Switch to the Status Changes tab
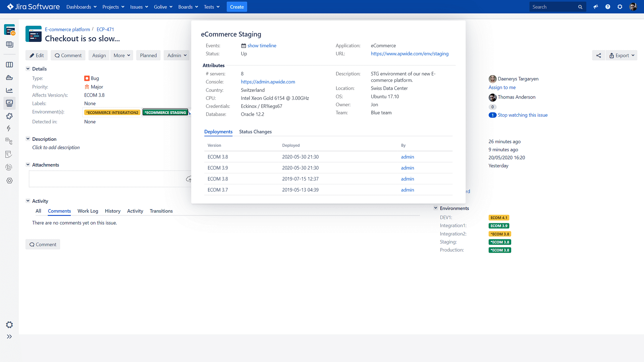This screenshot has height=362, width=644. tap(255, 131)
